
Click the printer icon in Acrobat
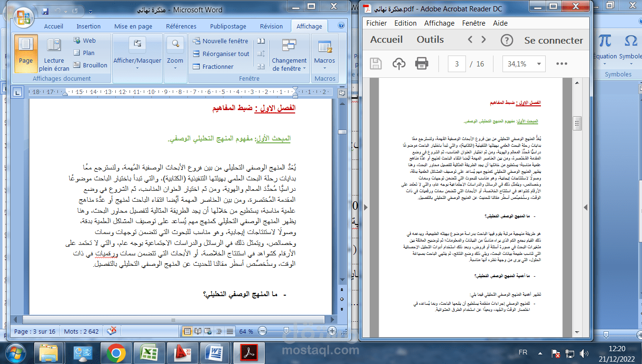pos(422,64)
